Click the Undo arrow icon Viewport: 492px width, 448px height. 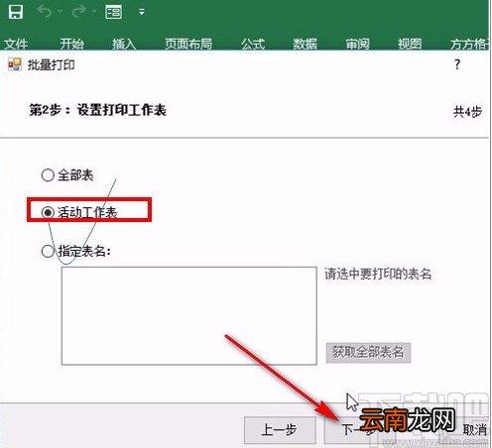click(x=45, y=12)
